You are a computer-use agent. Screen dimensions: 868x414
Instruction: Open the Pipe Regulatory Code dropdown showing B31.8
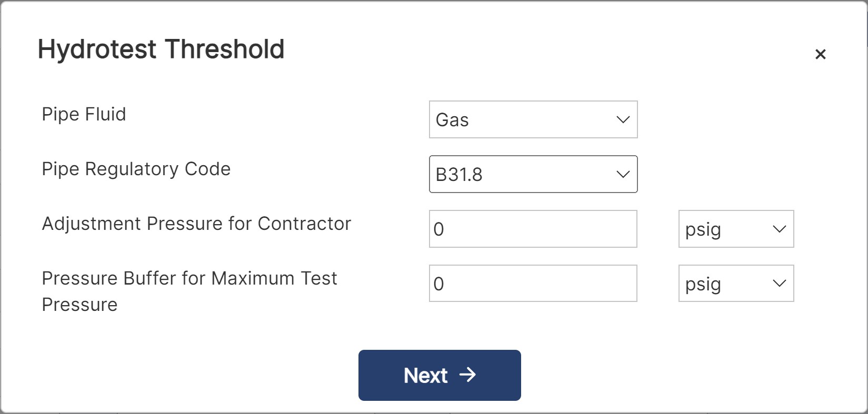point(533,174)
